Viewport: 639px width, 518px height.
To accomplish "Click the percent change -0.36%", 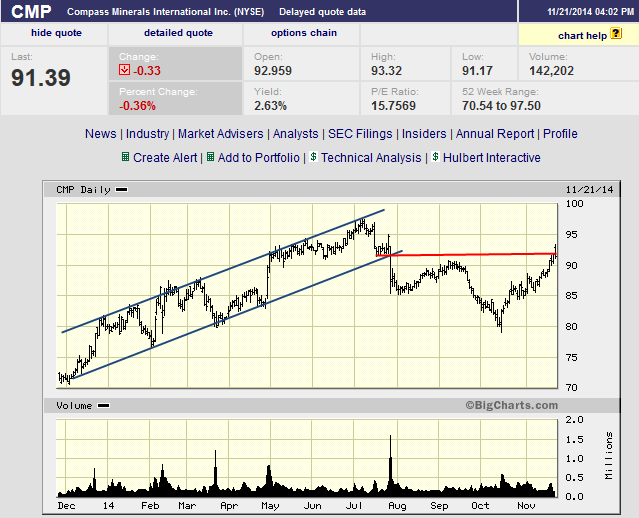I will [137, 106].
